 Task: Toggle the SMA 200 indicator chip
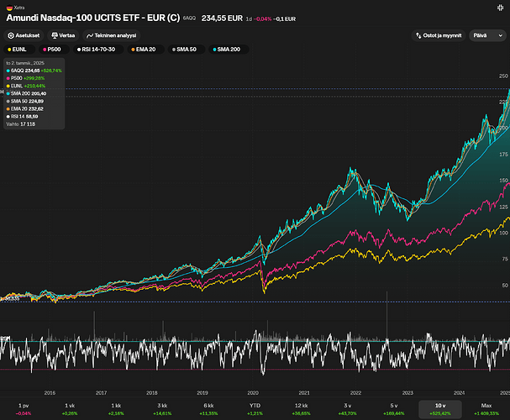(x=229, y=50)
